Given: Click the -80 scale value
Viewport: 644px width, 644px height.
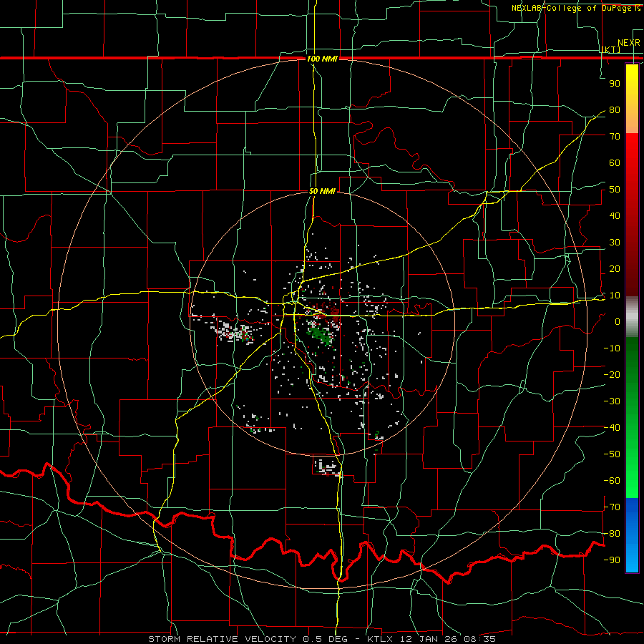Looking at the screenshot, I should [612, 534].
